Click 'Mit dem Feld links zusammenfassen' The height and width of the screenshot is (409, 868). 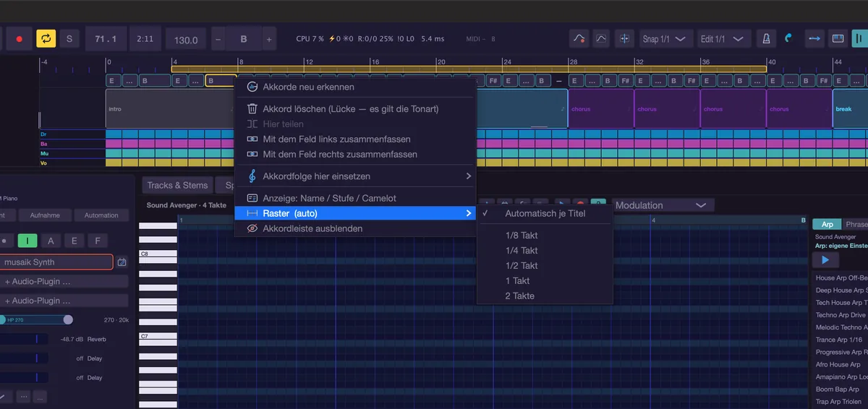356,139
